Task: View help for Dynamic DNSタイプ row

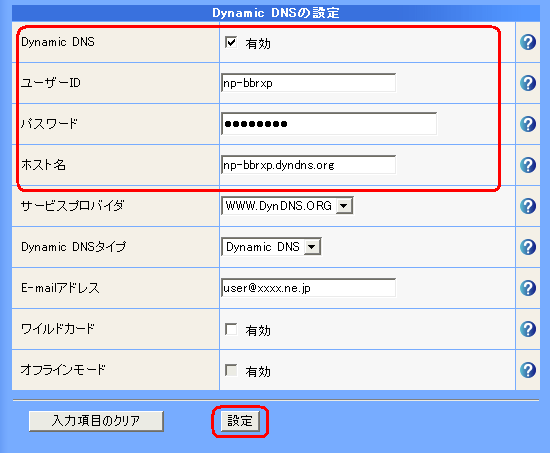Action: (x=528, y=247)
